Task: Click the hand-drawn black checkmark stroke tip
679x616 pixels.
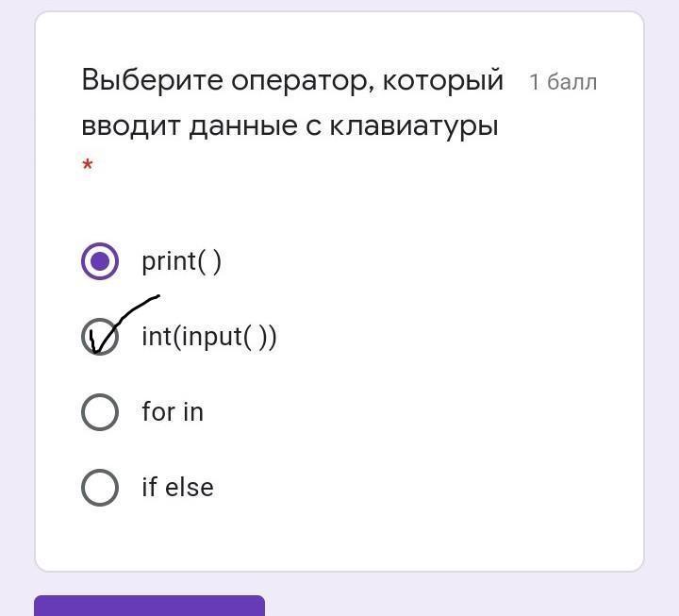Action: point(158,297)
